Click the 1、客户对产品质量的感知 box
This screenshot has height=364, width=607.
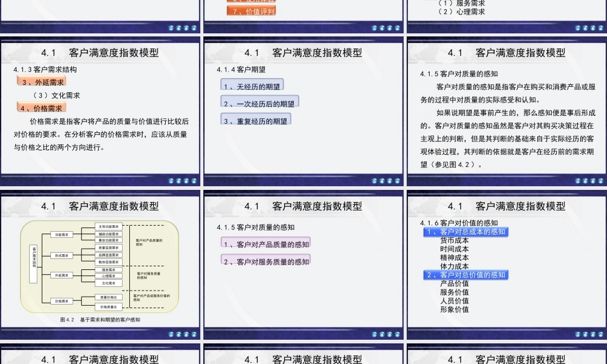[x=267, y=244]
